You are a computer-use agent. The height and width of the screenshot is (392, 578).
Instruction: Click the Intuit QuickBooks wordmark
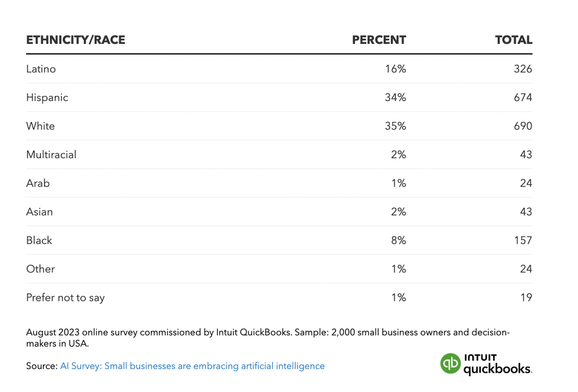tap(497, 364)
